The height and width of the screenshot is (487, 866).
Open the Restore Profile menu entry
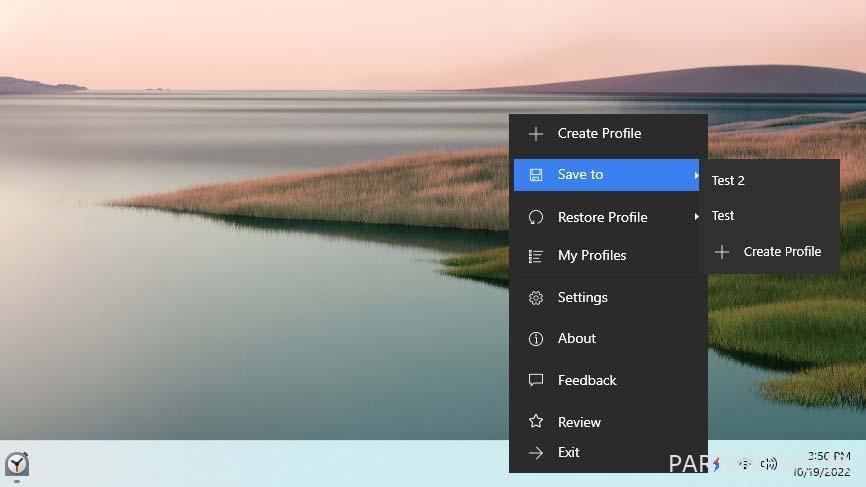(x=608, y=217)
